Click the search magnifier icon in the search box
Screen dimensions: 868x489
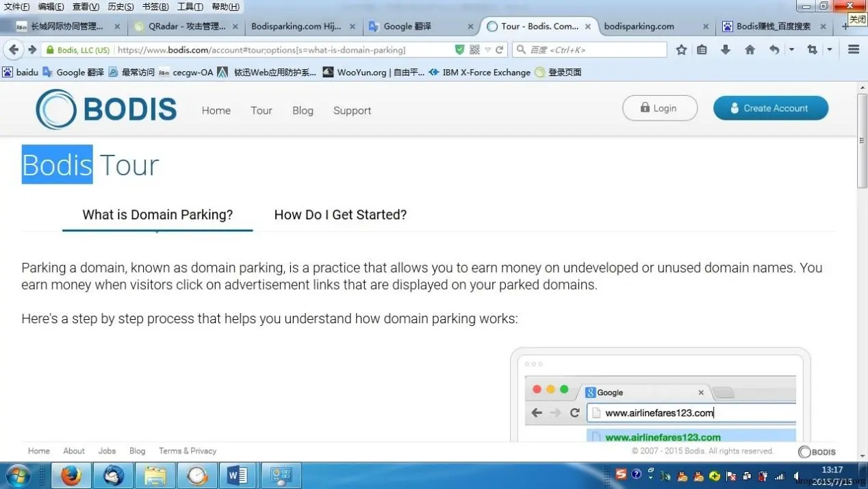[x=521, y=50]
